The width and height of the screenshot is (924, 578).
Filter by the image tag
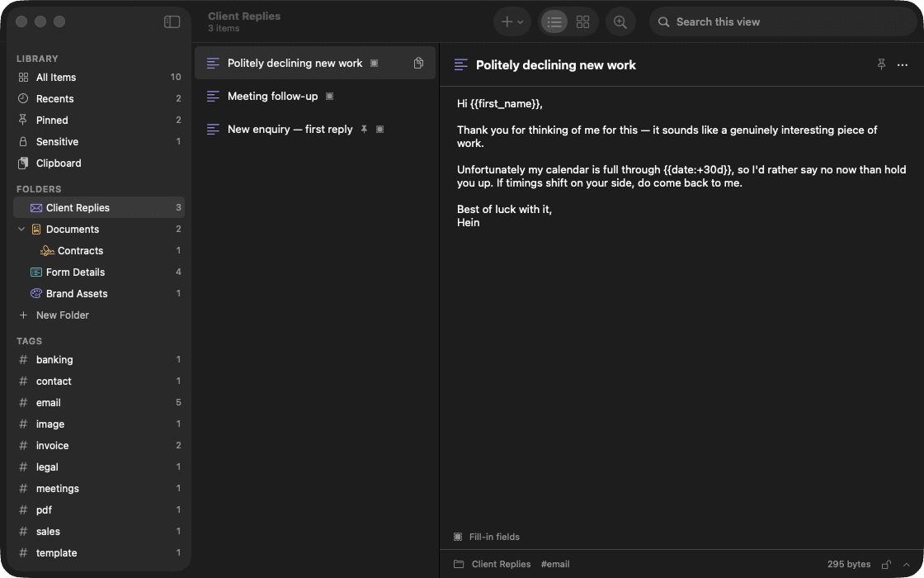99,424
